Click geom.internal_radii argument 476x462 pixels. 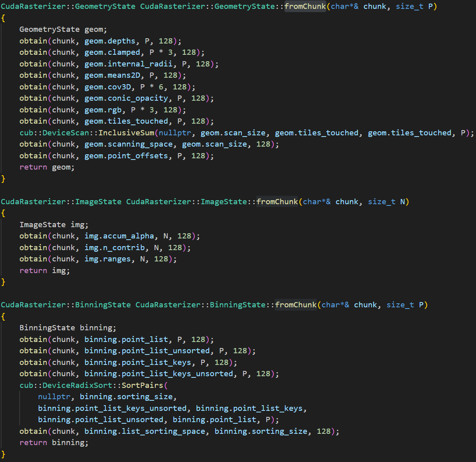click(x=128, y=64)
